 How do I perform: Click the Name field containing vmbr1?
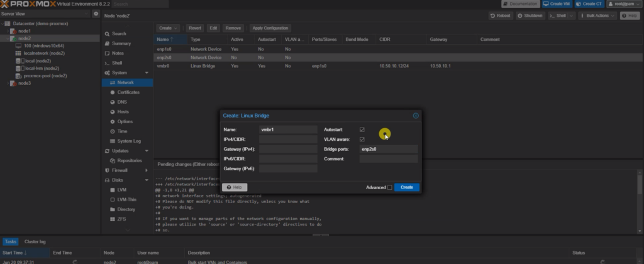288,129
